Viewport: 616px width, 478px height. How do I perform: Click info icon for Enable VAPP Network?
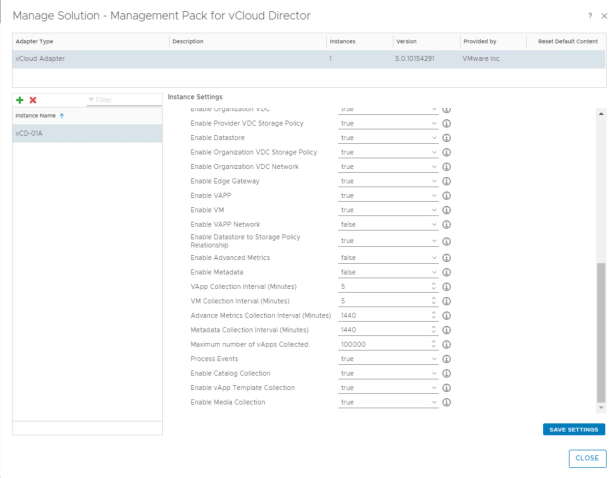click(x=447, y=225)
